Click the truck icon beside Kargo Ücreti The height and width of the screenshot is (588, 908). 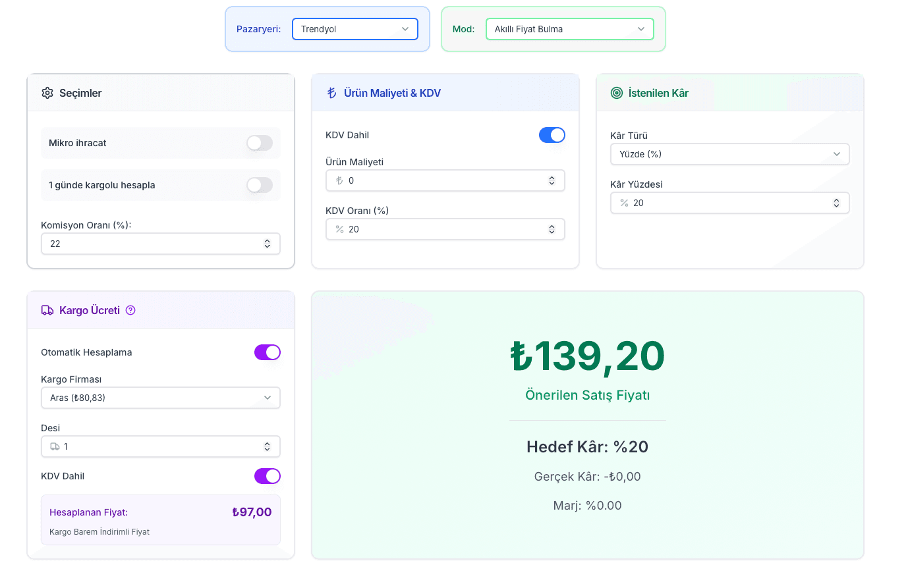tap(47, 310)
